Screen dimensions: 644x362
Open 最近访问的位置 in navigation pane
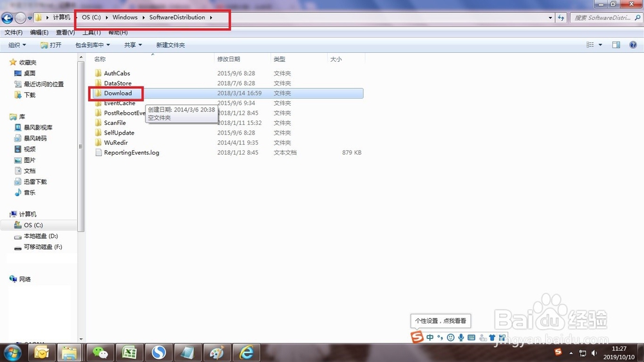point(44,84)
